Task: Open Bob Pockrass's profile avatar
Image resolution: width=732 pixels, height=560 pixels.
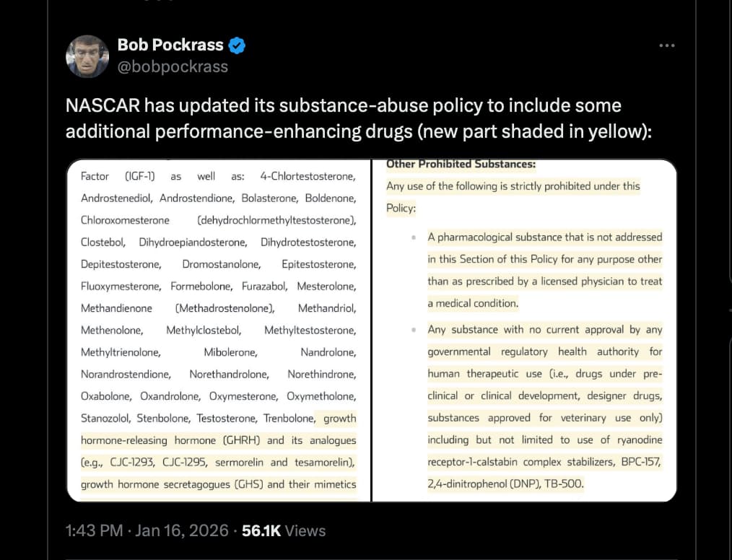Action: tap(87, 56)
